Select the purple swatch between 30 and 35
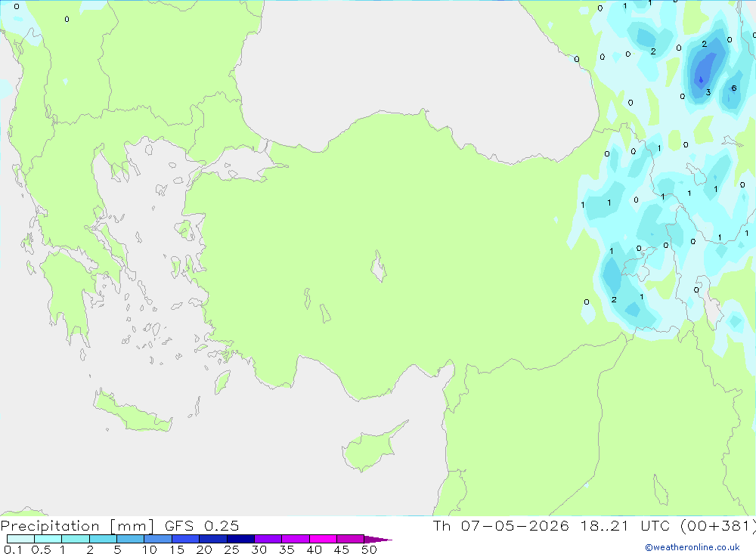The height and width of the screenshot is (554, 756). coord(268,539)
